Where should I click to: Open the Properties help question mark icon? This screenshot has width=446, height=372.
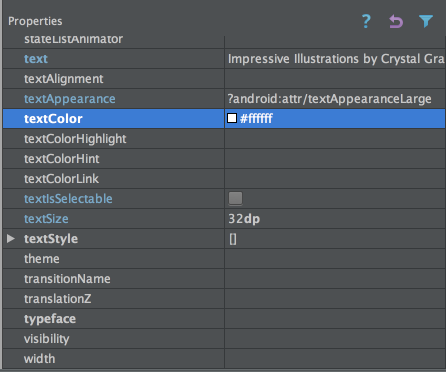click(366, 21)
